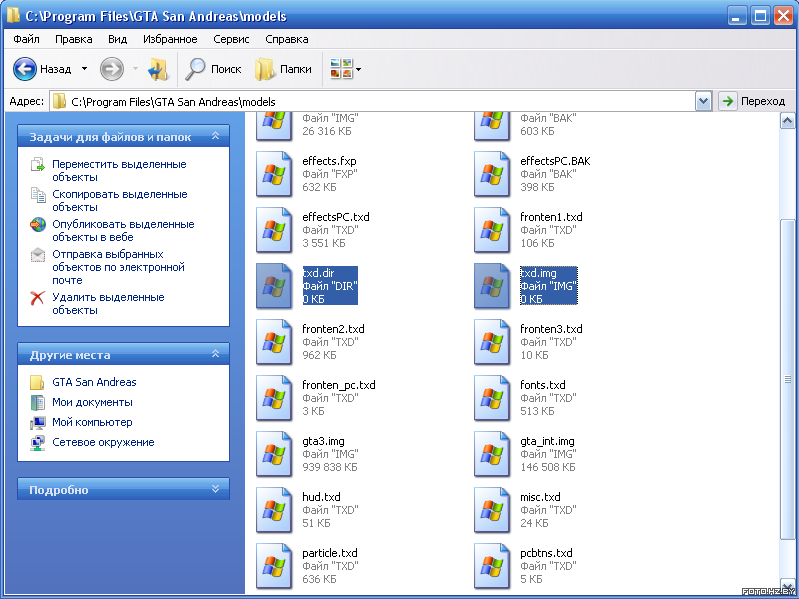Open Мои документы link

(92, 402)
